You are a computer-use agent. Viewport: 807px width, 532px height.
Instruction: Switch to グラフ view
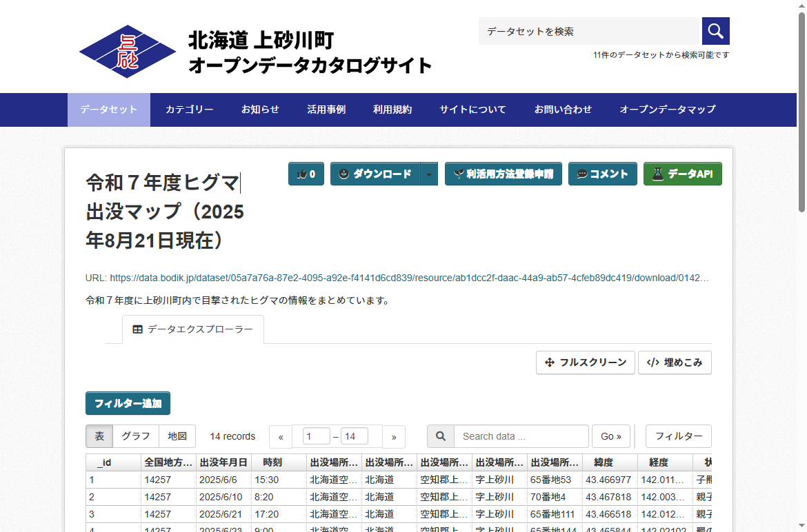(136, 436)
